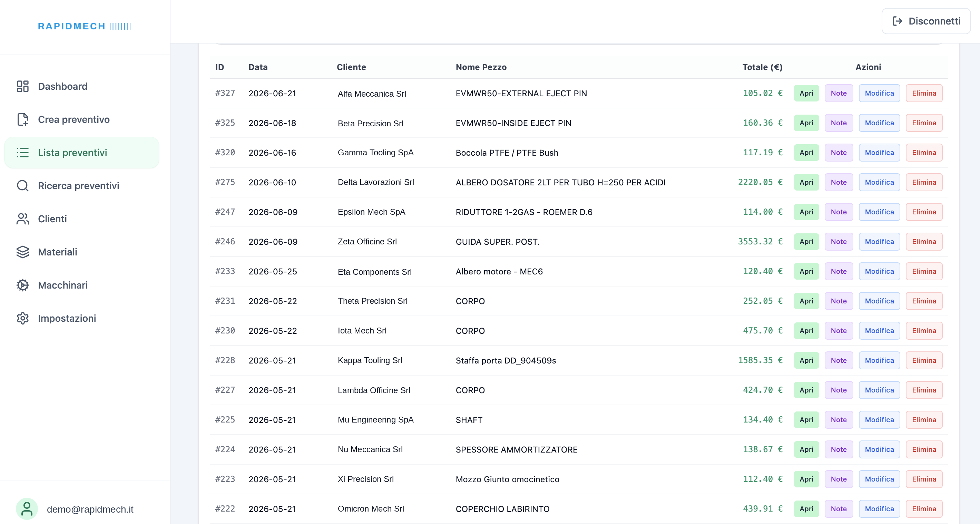Click the user avatar icon

[27, 509]
